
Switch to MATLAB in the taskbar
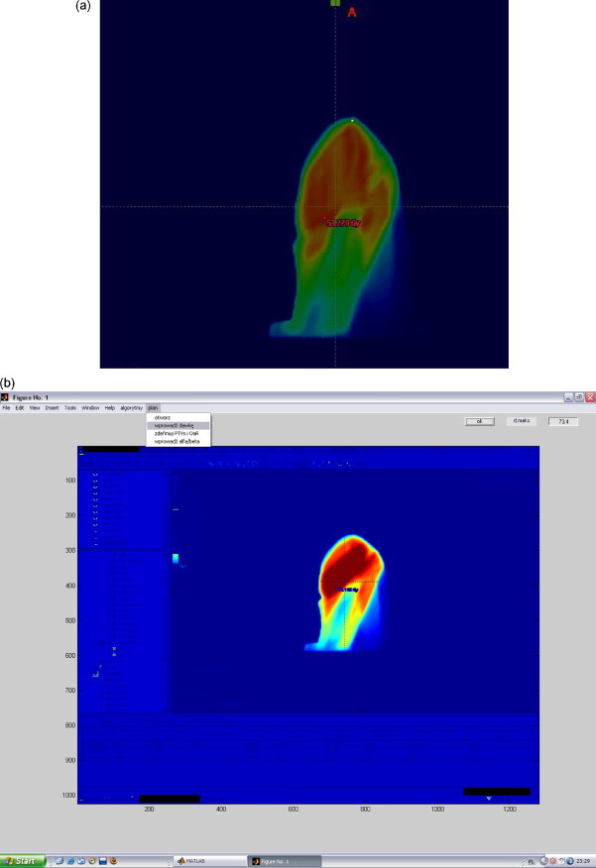click(209, 861)
